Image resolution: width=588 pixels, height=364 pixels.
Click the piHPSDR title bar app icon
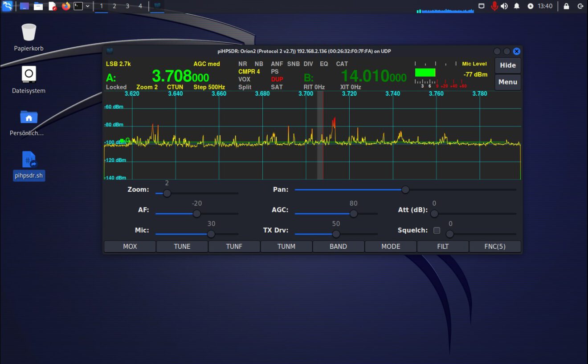pos(110,51)
